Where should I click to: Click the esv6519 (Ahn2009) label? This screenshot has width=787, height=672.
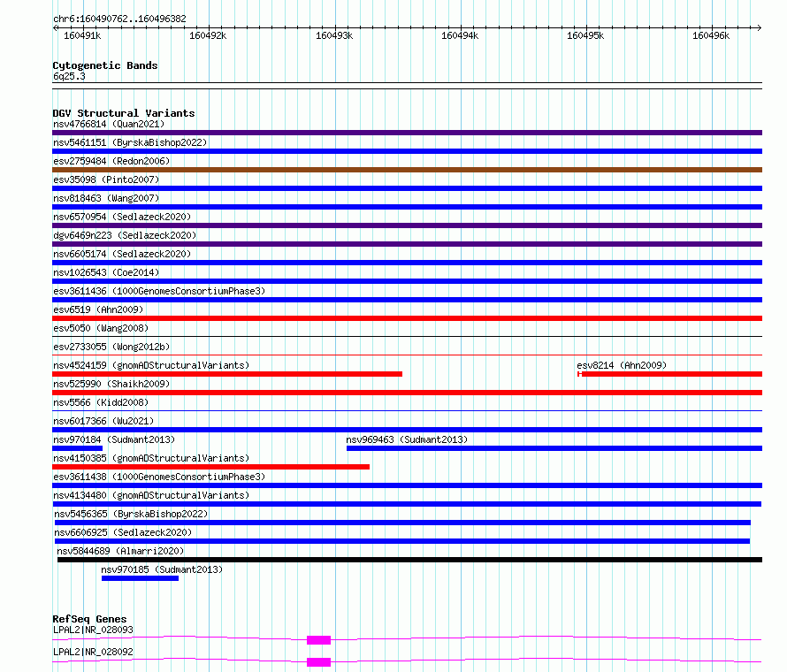point(98,309)
